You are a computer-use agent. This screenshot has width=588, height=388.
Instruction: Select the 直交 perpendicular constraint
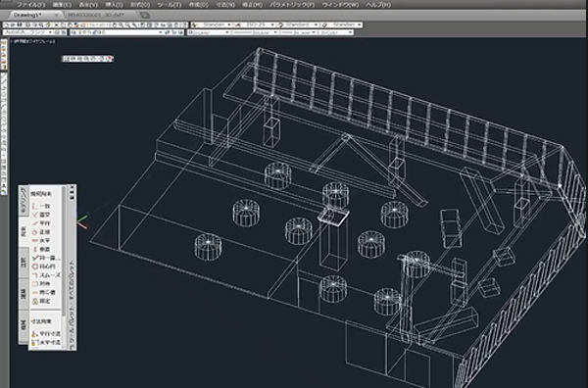click(41, 215)
